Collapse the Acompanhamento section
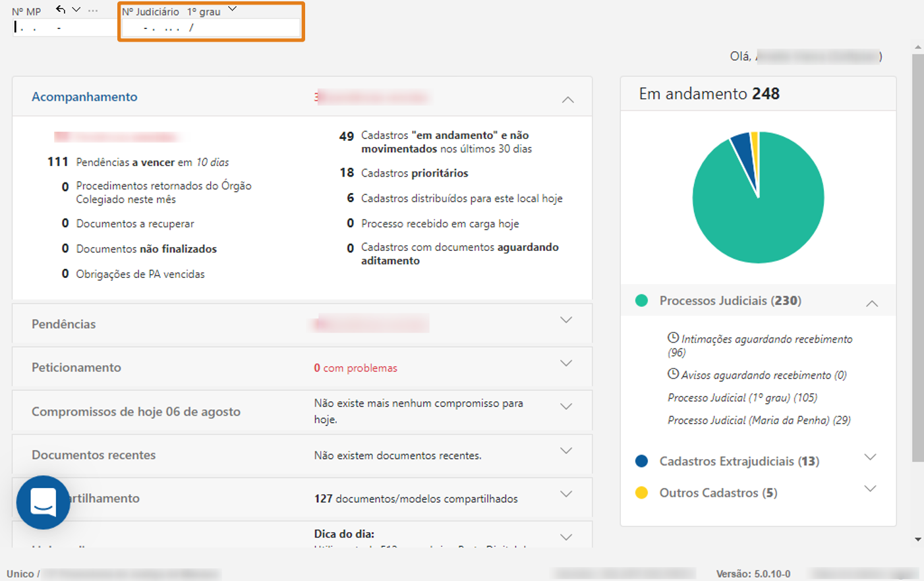Screen dimensions: 924x581 (567, 99)
